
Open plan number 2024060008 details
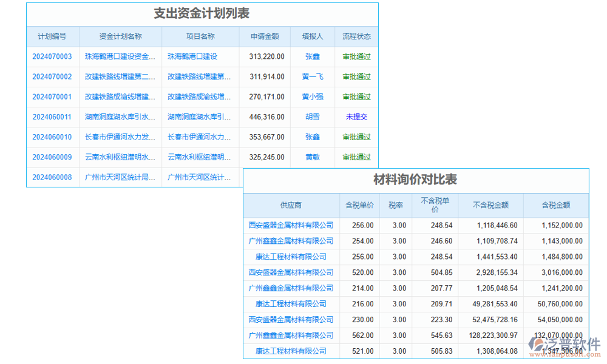(x=53, y=177)
